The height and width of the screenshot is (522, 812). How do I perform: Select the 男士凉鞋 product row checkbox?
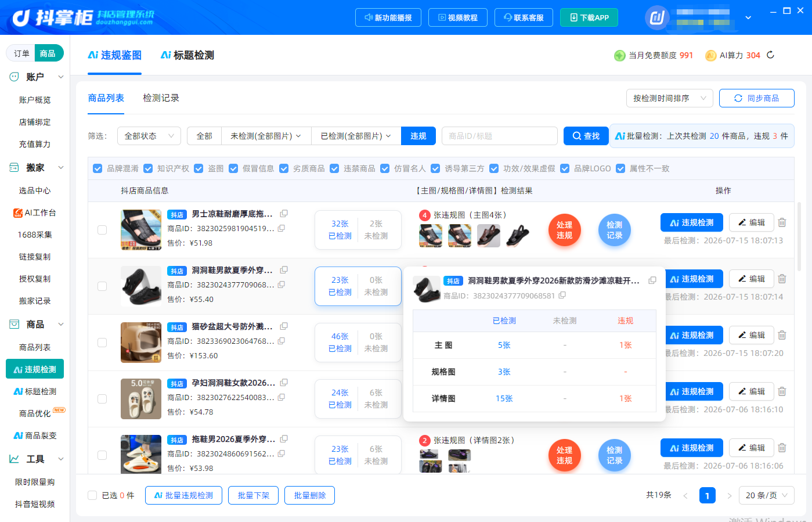102,230
